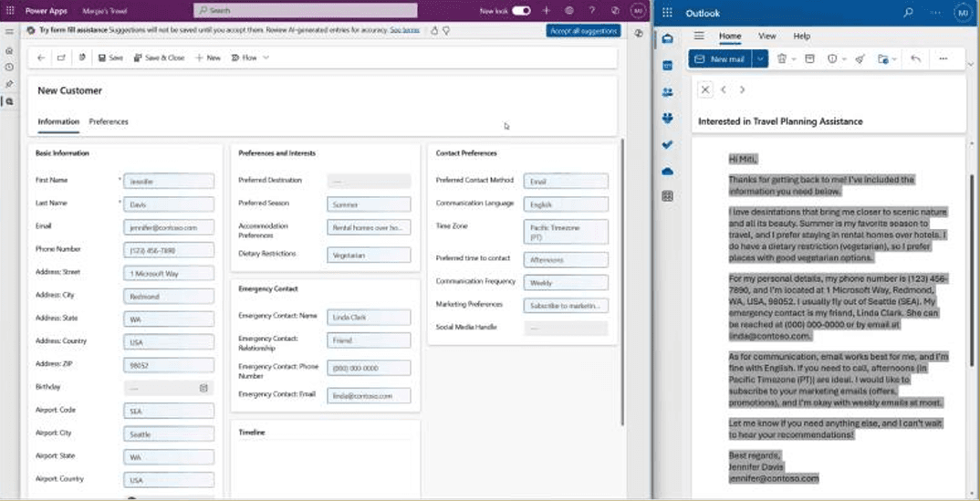
Task: Click the Communication Frequency field
Action: pos(566,282)
